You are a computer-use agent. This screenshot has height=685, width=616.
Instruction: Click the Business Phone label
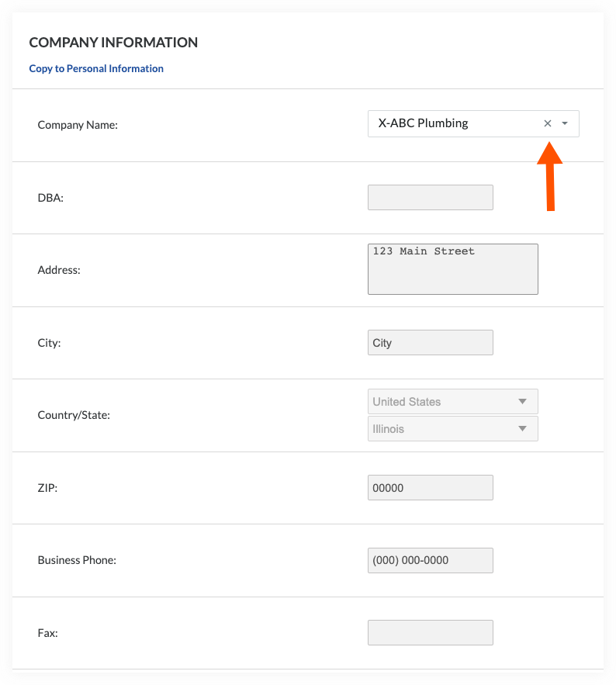(x=78, y=560)
